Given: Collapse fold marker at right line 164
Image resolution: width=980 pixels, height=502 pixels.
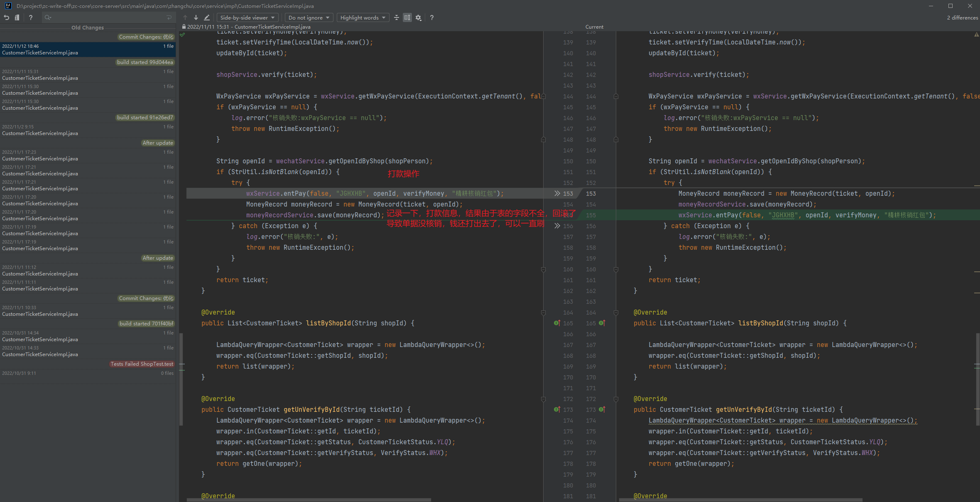Looking at the screenshot, I should coord(616,313).
